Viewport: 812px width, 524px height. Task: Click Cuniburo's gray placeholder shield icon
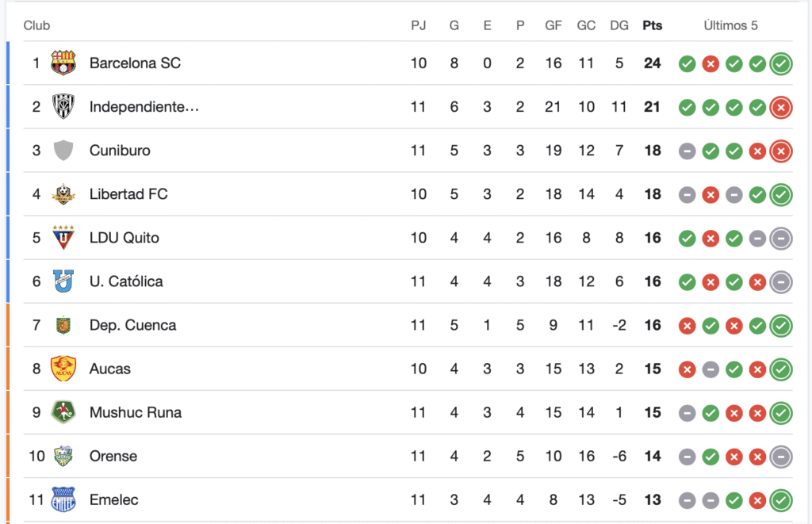coord(63,150)
